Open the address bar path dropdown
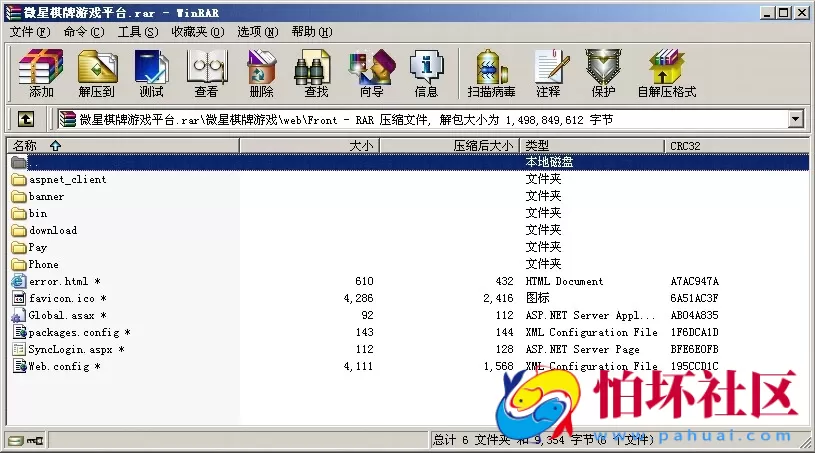Image resolution: width=815 pixels, height=453 pixels. point(795,119)
